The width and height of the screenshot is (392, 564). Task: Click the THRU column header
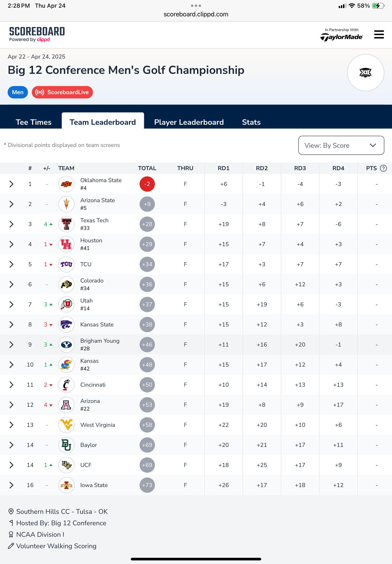[x=185, y=168]
